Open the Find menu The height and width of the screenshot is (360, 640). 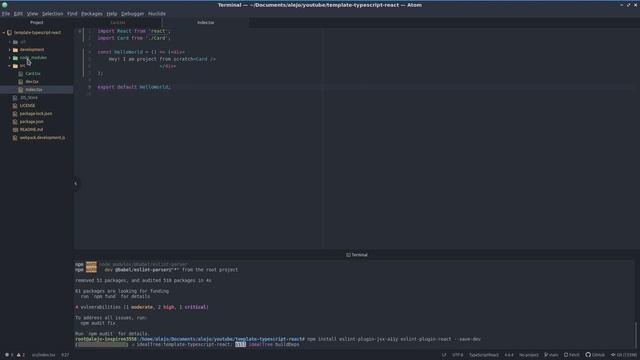coord(72,13)
